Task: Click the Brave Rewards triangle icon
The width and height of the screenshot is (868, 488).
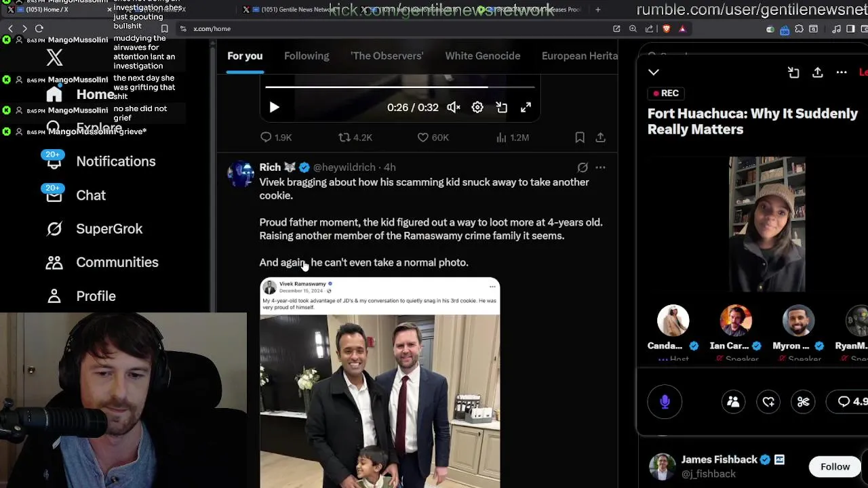Action: coord(682,29)
